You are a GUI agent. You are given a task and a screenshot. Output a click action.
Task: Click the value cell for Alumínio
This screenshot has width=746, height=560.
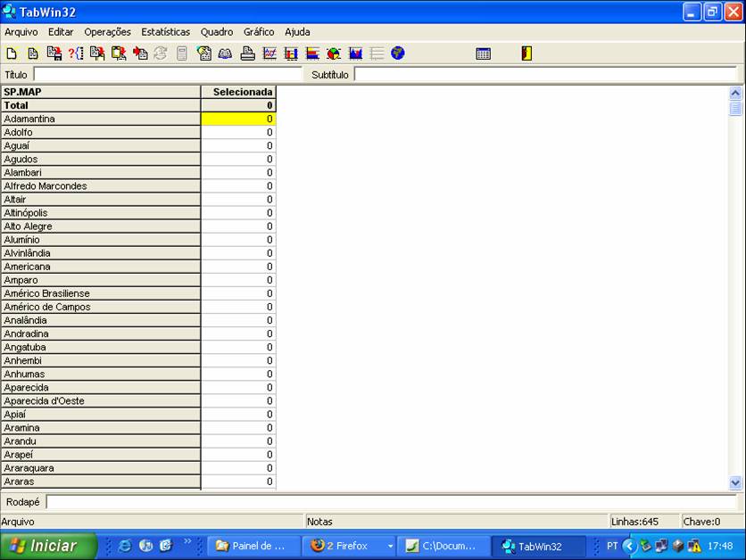239,240
